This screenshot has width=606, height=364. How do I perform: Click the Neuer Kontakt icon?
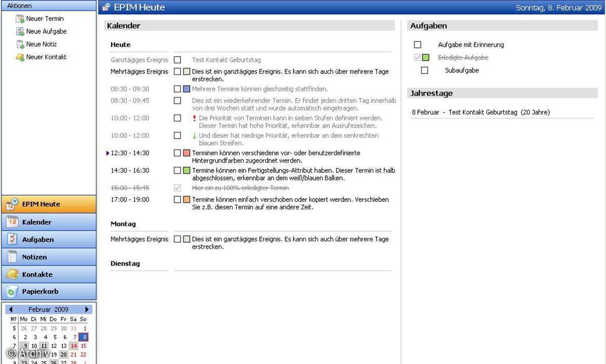pyautogui.click(x=20, y=57)
